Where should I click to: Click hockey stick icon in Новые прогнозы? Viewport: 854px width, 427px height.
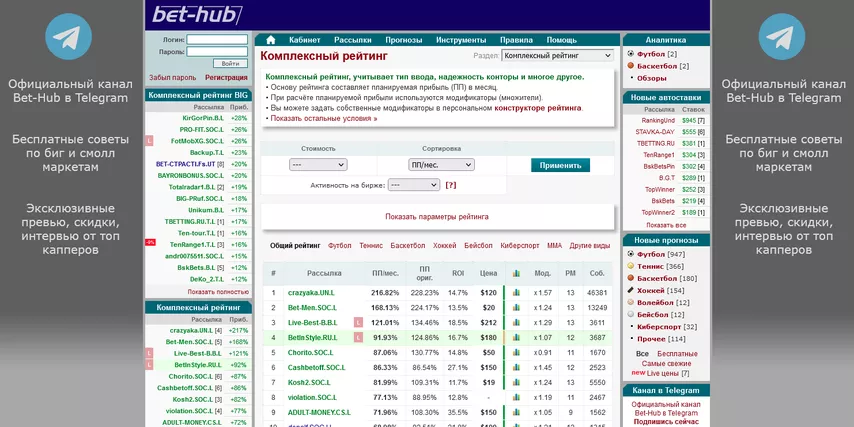pos(631,290)
